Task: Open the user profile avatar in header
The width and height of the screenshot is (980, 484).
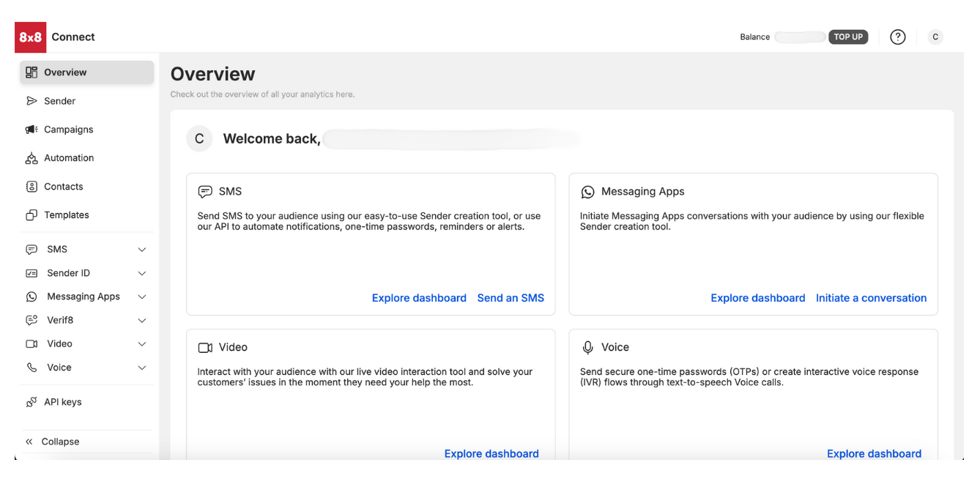Action: point(935,37)
